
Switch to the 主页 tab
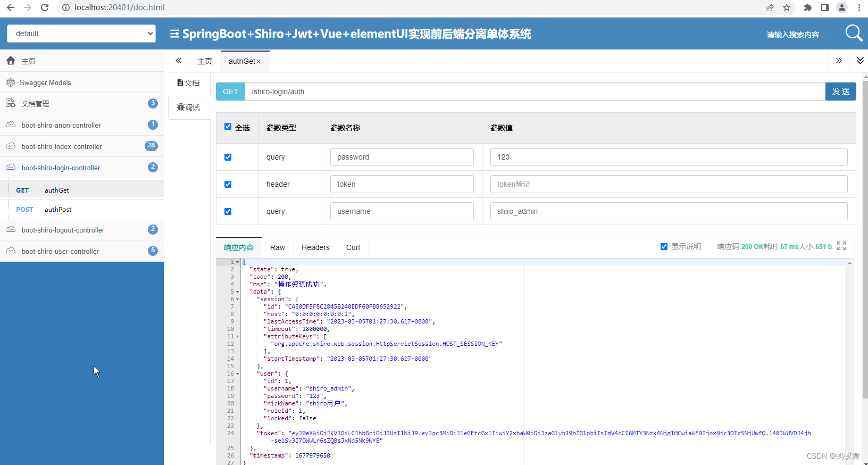click(x=205, y=61)
